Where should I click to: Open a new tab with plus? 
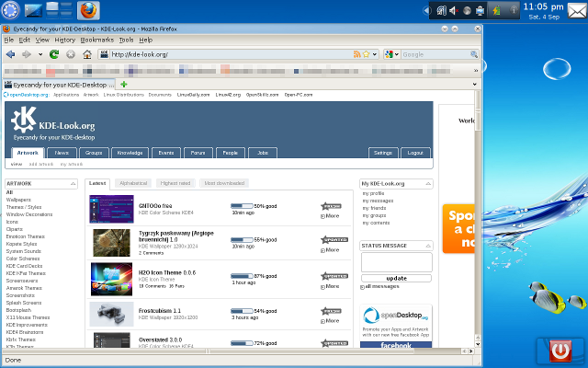(124, 85)
